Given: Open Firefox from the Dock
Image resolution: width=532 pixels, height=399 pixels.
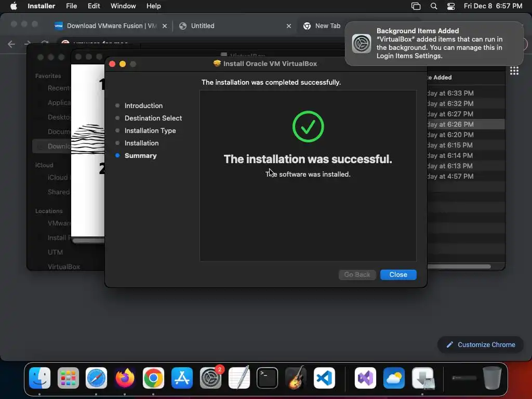Looking at the screenshot, I should click(125, 378).
